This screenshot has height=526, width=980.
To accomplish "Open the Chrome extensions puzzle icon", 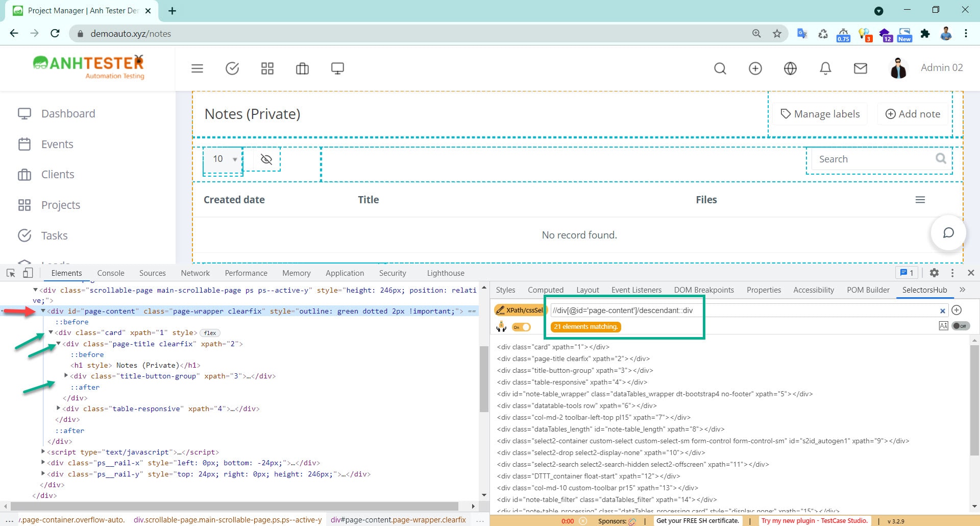I will click(925, 34).
